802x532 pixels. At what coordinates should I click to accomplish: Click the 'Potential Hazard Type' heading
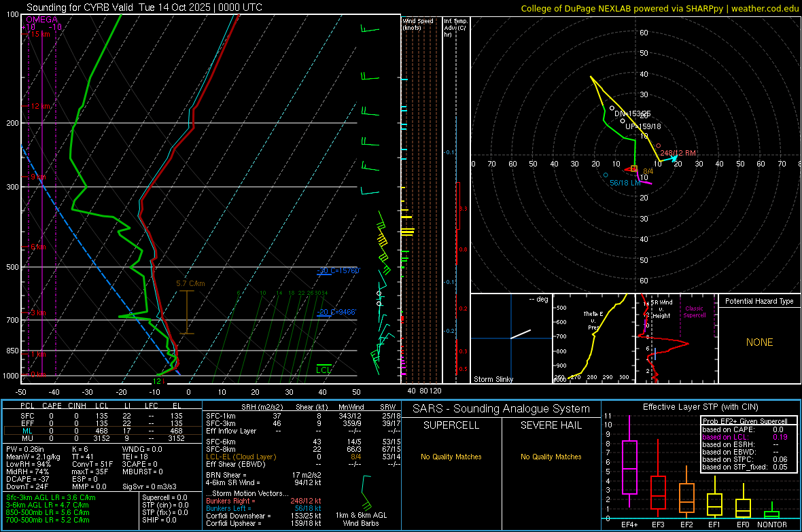[x=759, y=301]
